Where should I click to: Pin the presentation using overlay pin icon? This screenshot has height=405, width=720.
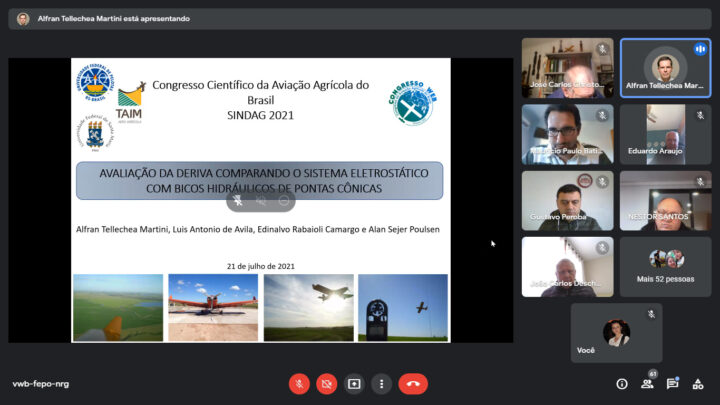(238, 200)
